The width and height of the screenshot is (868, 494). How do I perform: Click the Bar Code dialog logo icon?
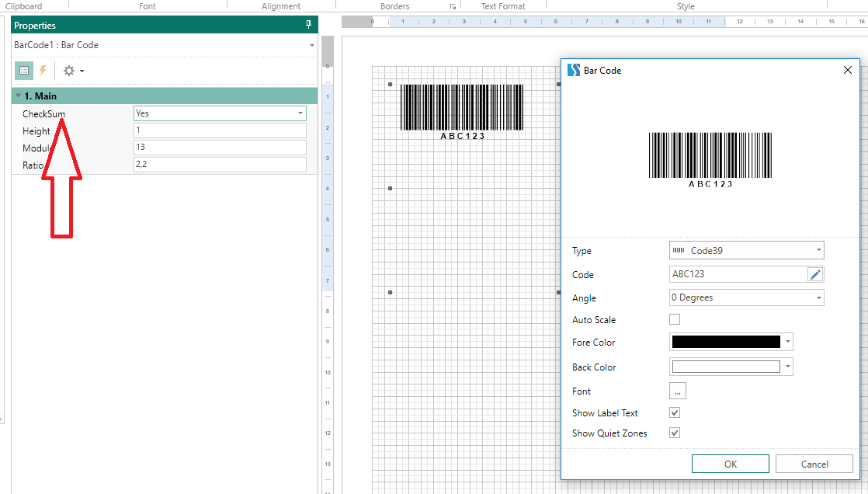click(574, 71)
